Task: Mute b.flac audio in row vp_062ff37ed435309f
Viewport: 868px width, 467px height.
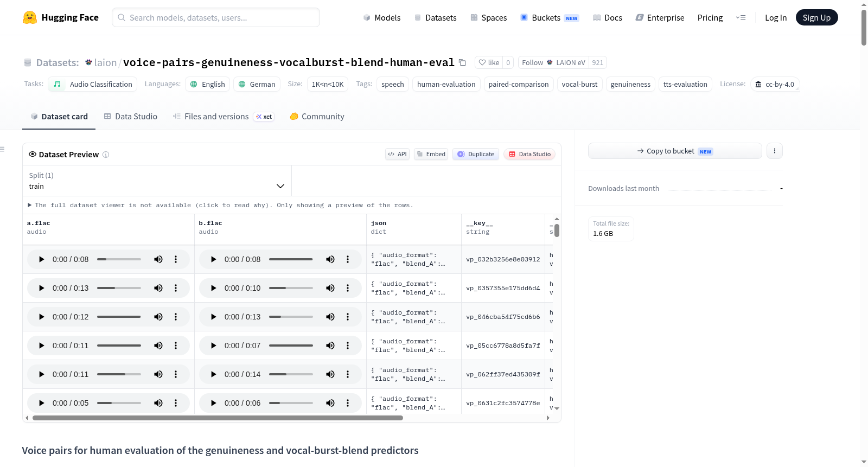Action: (330, 374)
